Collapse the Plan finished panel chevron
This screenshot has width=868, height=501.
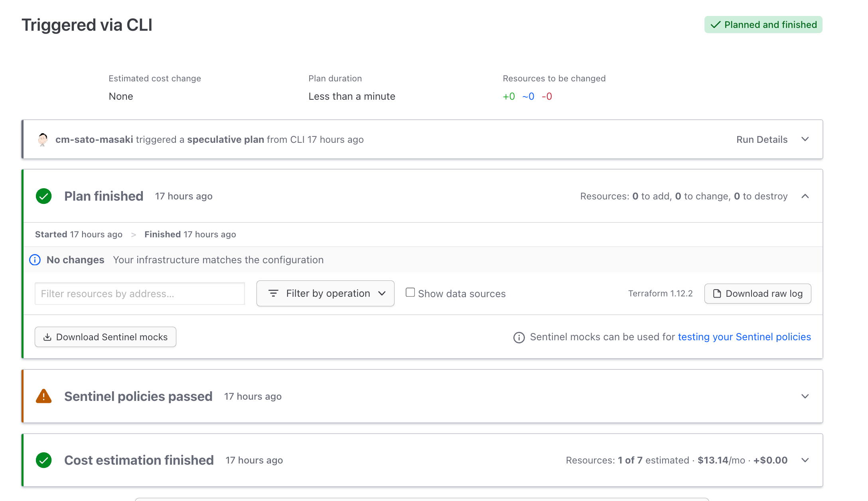point(805,196)
